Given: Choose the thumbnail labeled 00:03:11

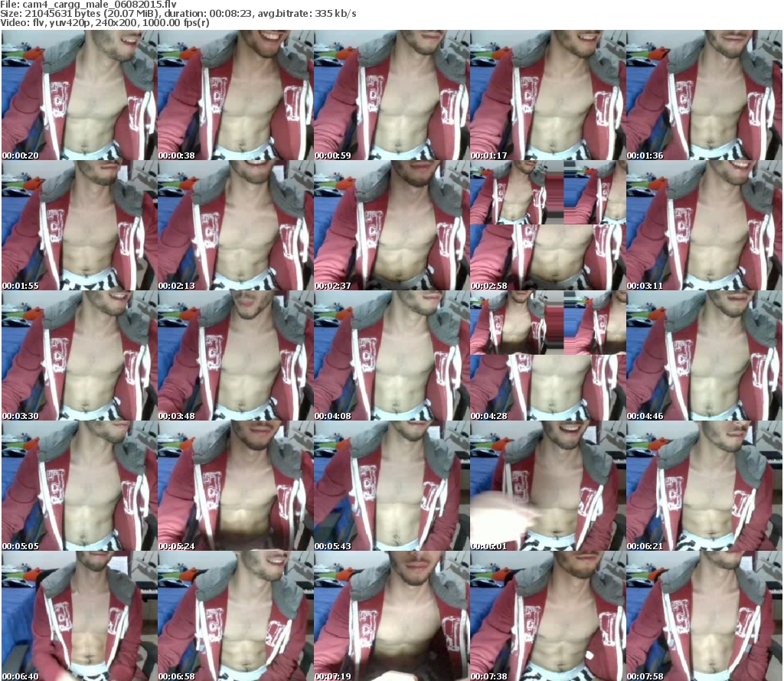Looking at the screenshot, I should [x=704, y=225].
